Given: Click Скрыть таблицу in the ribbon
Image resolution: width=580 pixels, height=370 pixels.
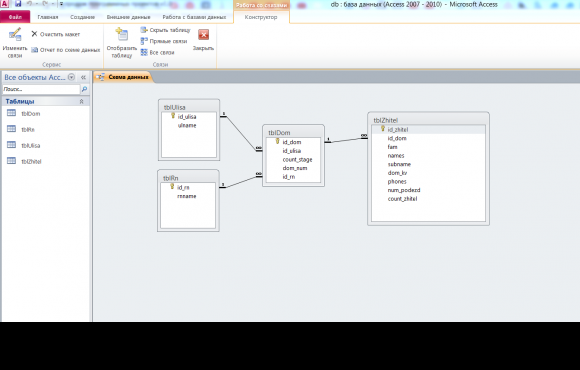Looking at the screenshot, I should tap(165, 30).
